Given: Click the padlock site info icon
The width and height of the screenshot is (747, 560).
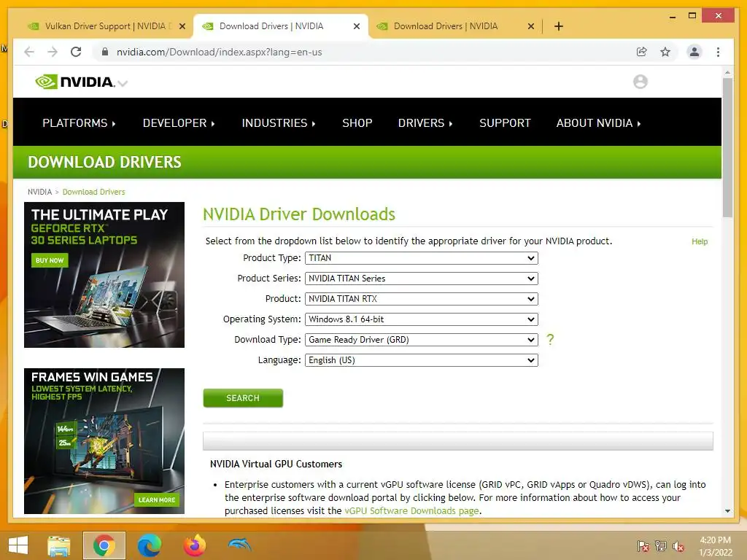Looking at the screenshot, I should (105, 52).
